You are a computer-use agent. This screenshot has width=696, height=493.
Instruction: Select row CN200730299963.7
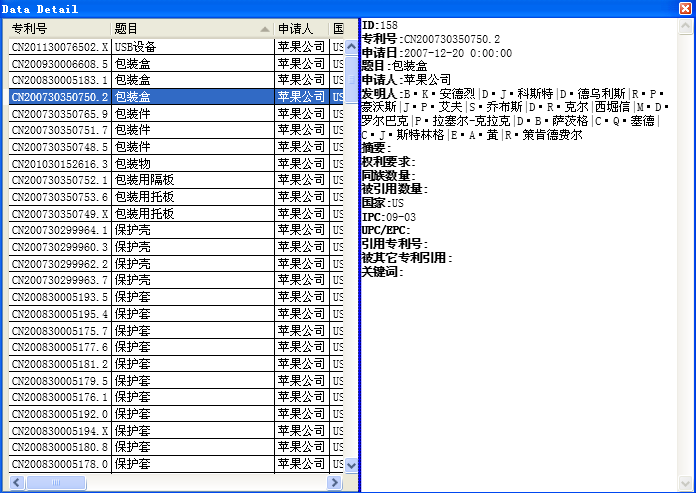click(177, 280)
